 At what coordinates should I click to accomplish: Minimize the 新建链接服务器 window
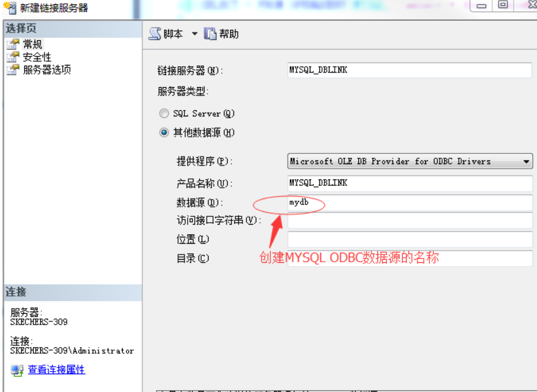click(481, 5)
